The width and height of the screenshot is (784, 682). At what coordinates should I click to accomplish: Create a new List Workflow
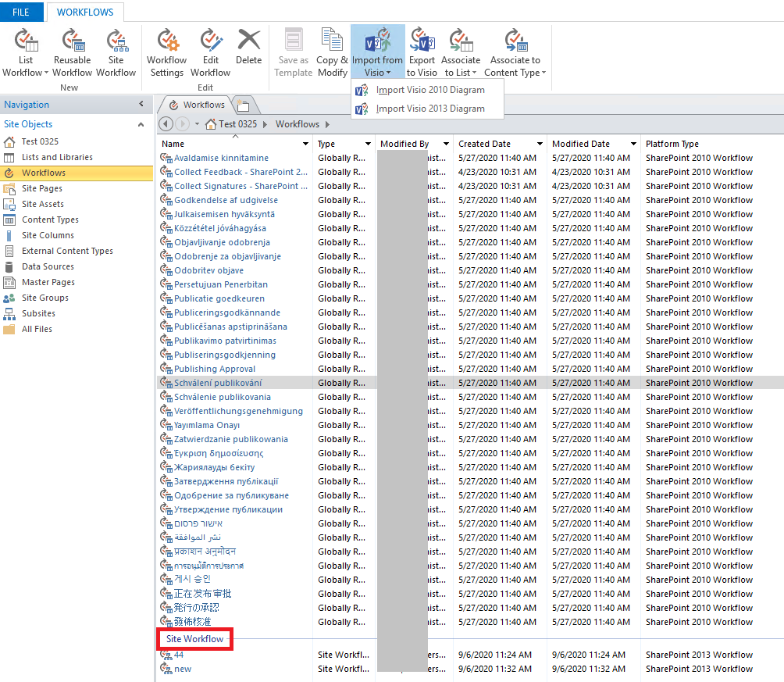click(x=26, y=53)
